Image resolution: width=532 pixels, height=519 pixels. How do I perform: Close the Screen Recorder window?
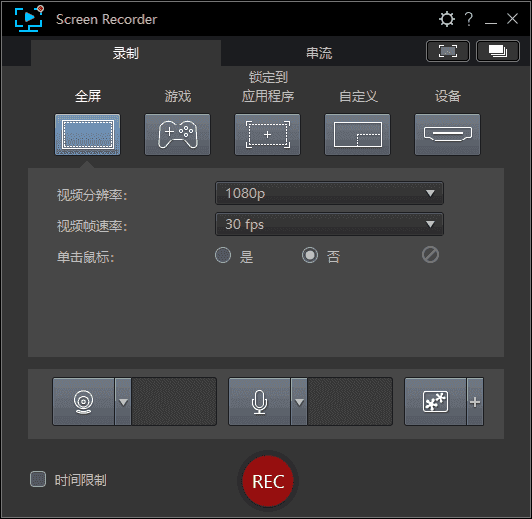(512, 19)
